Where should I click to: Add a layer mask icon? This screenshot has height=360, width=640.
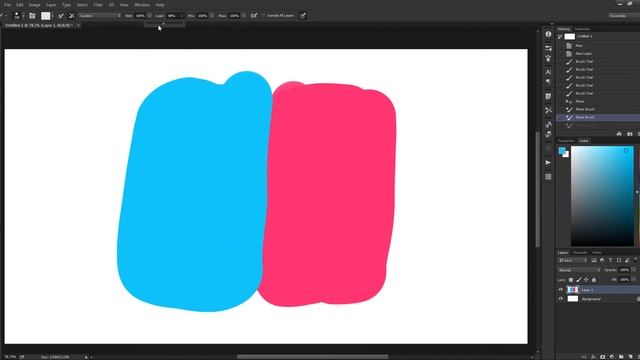click(602, 357)
